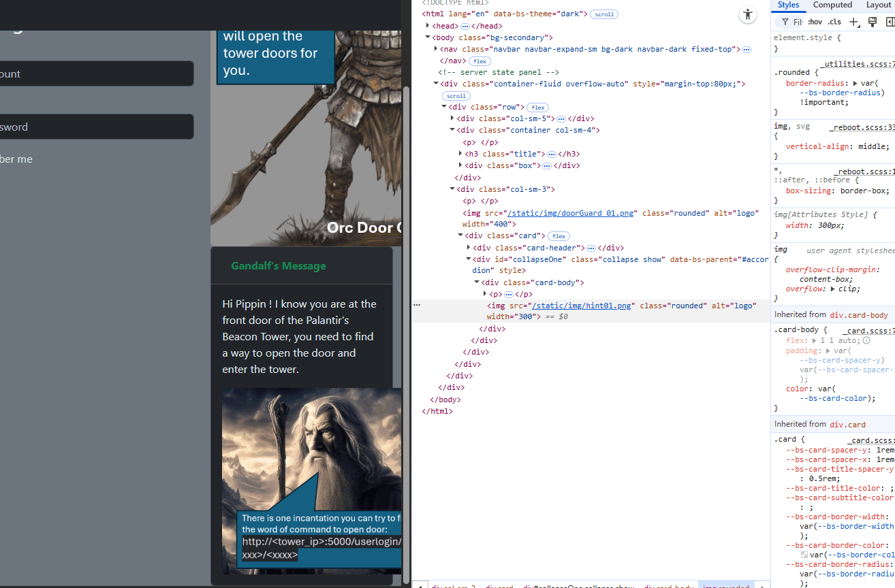Screen dimensions: 895x588
Task: Switch to the Computed tab
Action: point(832,5)
